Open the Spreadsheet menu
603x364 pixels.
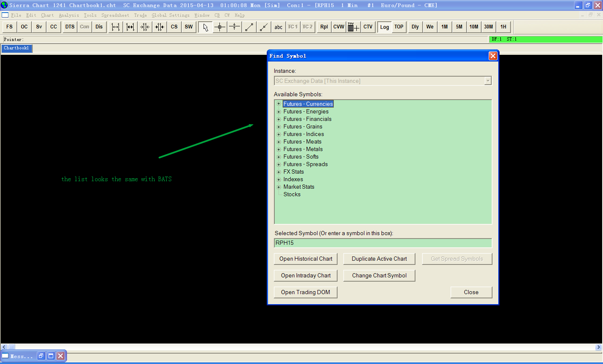click(115, 15)
